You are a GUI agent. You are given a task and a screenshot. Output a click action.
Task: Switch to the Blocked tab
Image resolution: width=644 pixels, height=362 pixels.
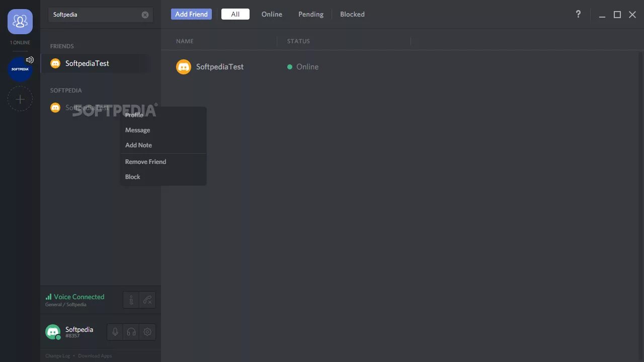pos(352,14)
